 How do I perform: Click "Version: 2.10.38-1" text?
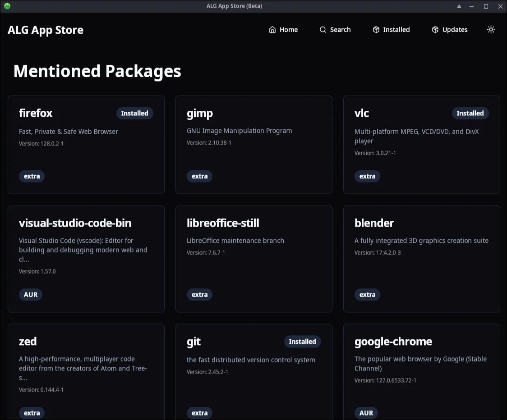209,142
